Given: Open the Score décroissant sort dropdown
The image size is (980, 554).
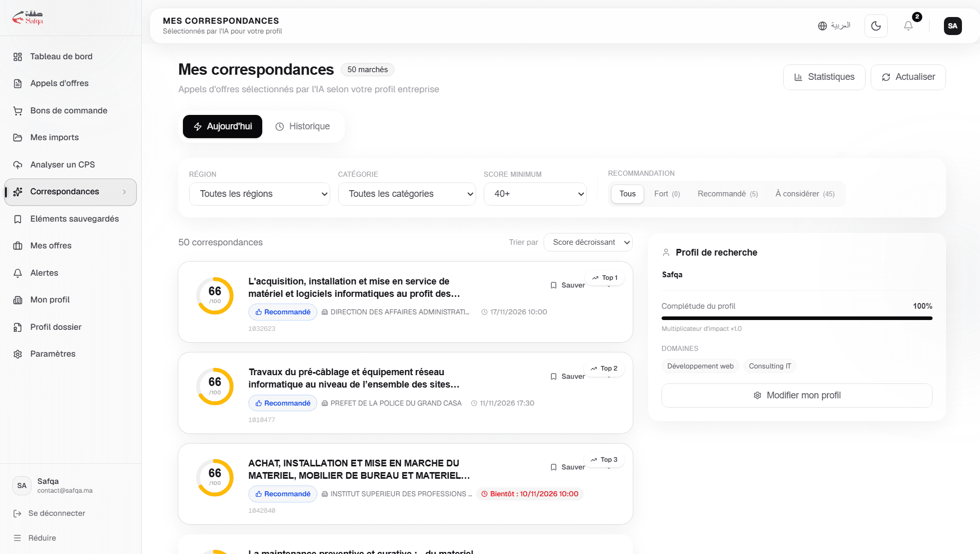Looking at the screenshot, I should [588, 242].
